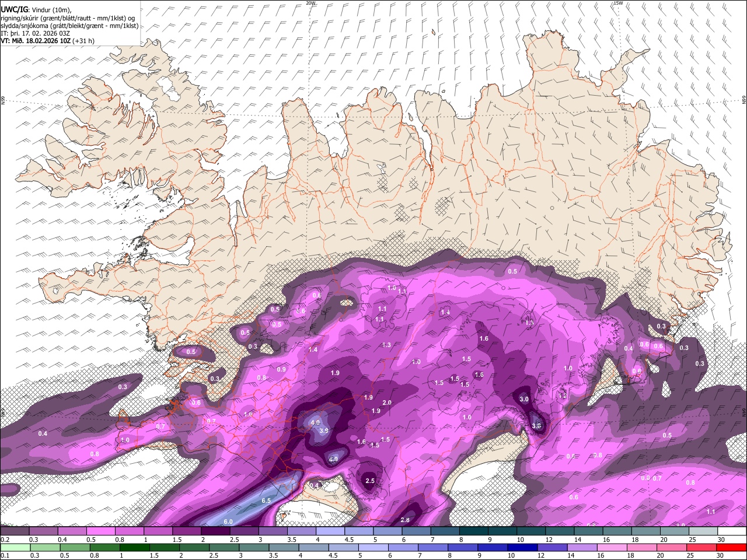
Task: Click the '30' label on the purple snow scale
Action: click(x=721, y=540)
